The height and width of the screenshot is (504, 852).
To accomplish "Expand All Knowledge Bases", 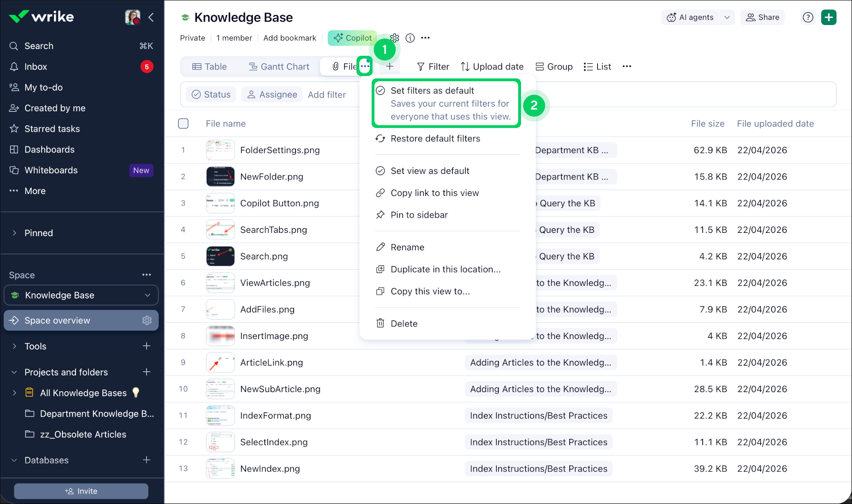I will click(x=14, y=393).
